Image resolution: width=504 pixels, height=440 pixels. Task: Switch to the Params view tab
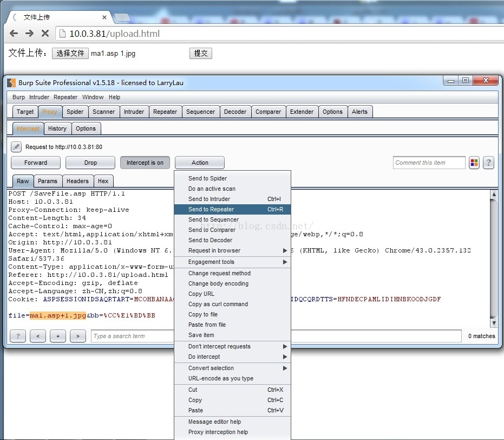click(48, 181)
